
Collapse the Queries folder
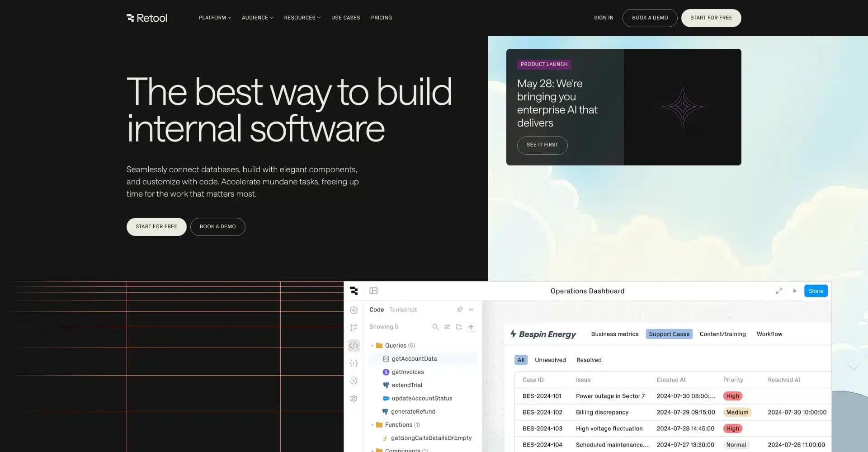tap(373, 345)
